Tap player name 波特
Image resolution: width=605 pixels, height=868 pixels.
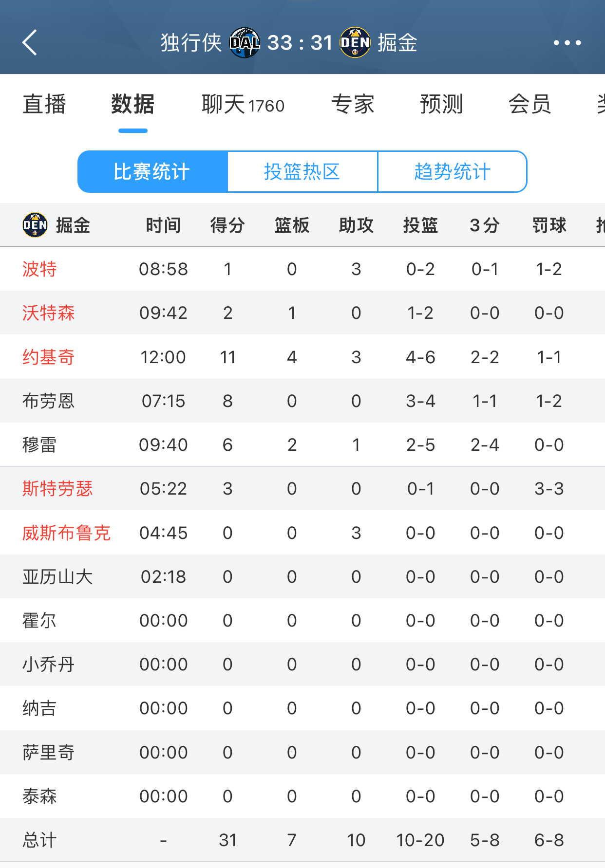click(x=40, y=269)
